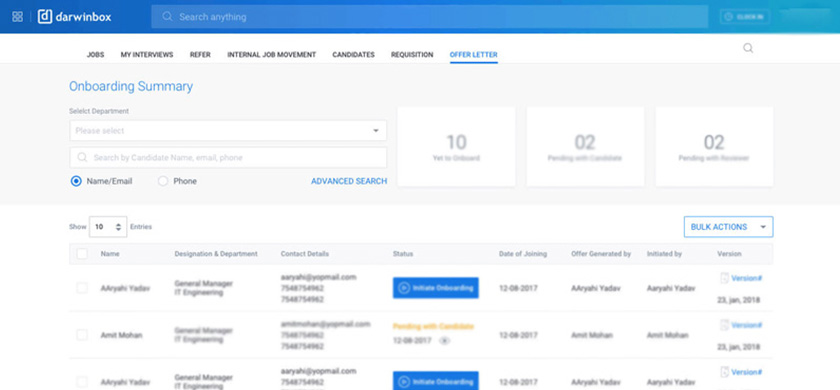Click the Offer Generated by column header
This screenshot has height=390, width=840.
601,254
